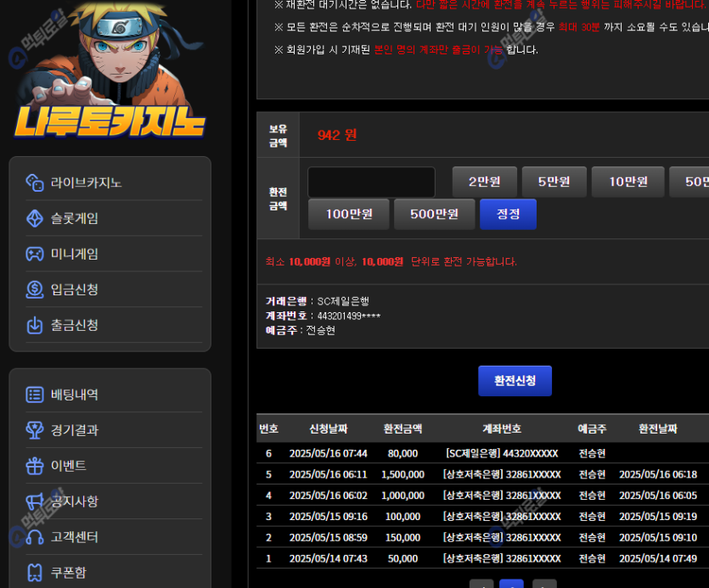Select the 10만원 amount button

(x=627, y=182)
